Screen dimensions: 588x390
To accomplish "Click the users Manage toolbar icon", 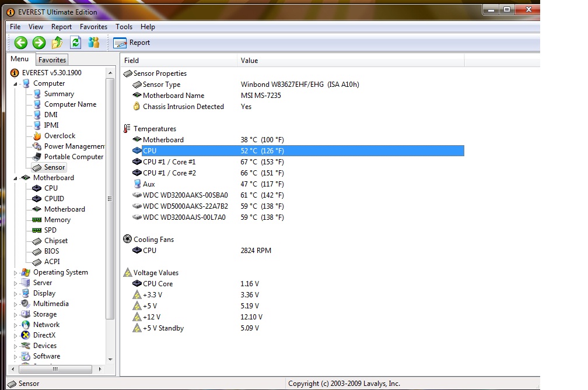I will (93, 43).
